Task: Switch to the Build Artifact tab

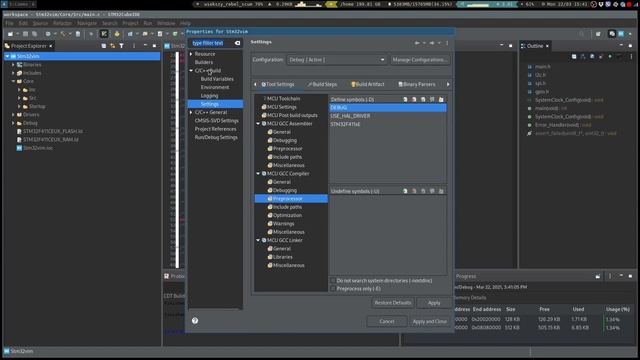Action: tap(368, 84)
